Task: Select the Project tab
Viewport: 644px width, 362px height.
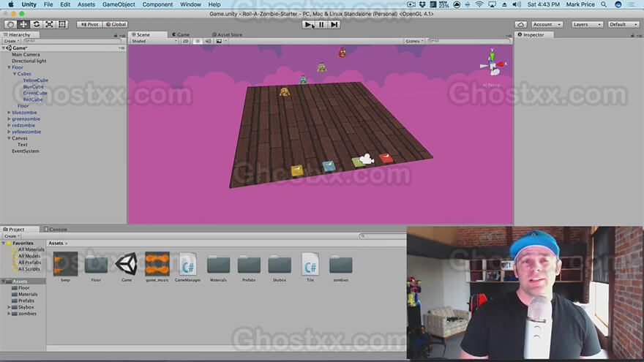Action: (16, 230)
